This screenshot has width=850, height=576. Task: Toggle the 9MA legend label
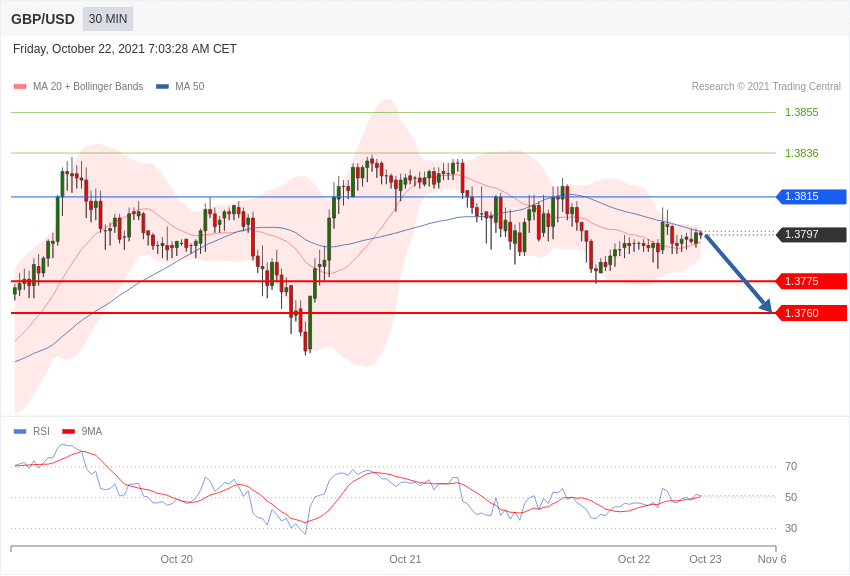[92, 431]
